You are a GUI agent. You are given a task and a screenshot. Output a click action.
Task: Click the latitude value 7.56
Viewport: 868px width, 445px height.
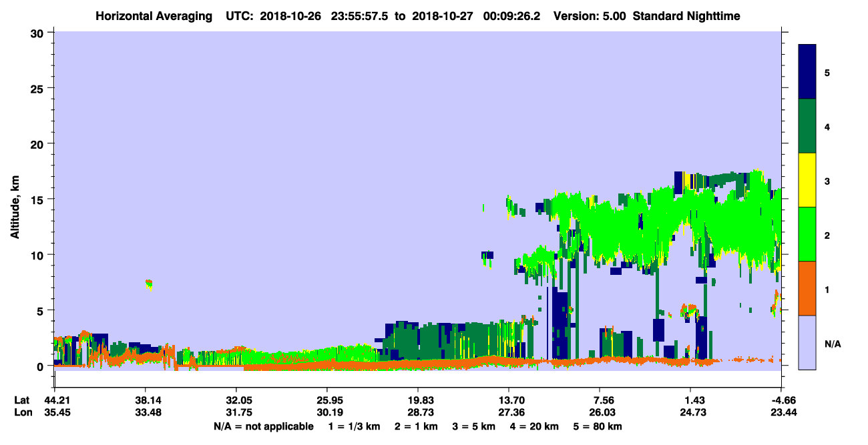tap(603, 400)
